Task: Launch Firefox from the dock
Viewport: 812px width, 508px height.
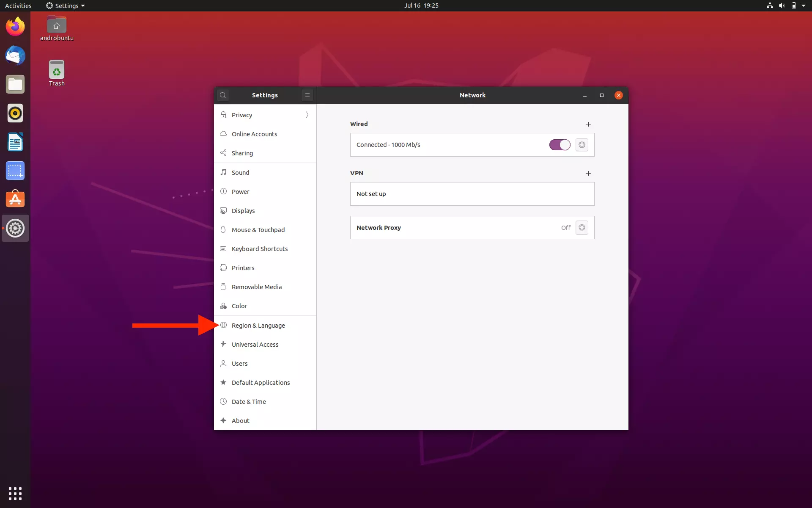Action: pyautogui.click(x=15, y=26)
